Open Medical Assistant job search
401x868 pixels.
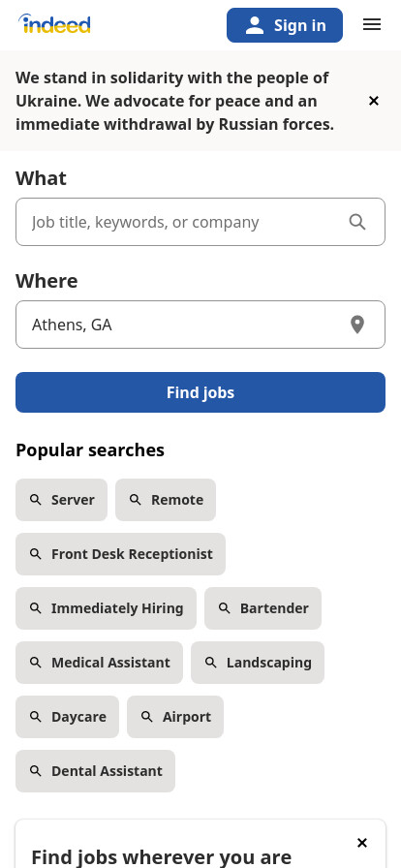click(99, 663)
